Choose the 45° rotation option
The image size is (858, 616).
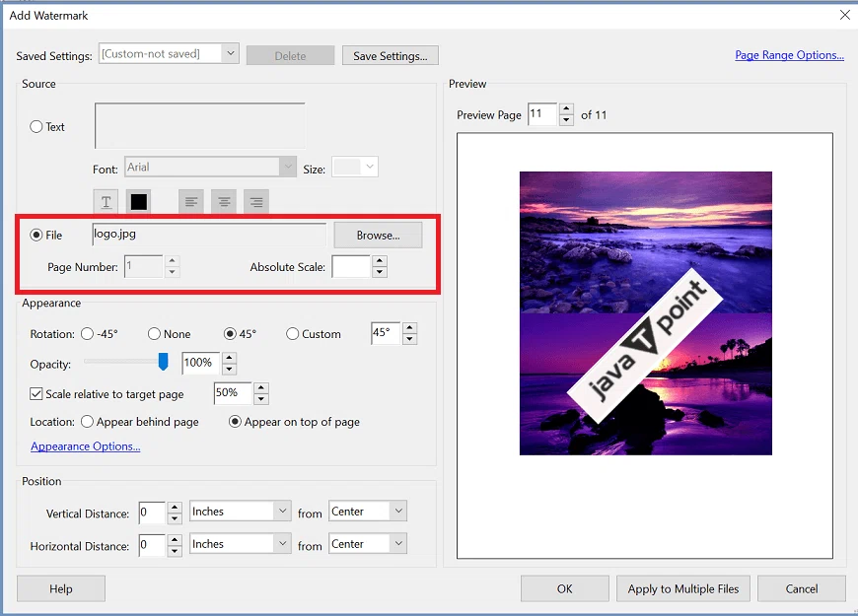tap(230, 334)
